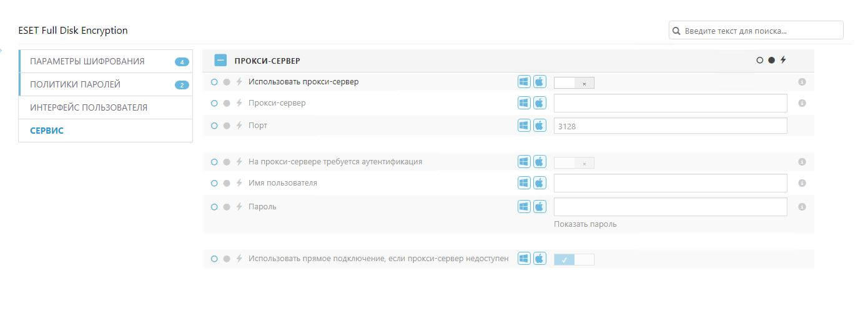The width and height of the screenshot is (868, 323).
Task: Click the Windows icon in the Порт row
Action: (524, 126)
